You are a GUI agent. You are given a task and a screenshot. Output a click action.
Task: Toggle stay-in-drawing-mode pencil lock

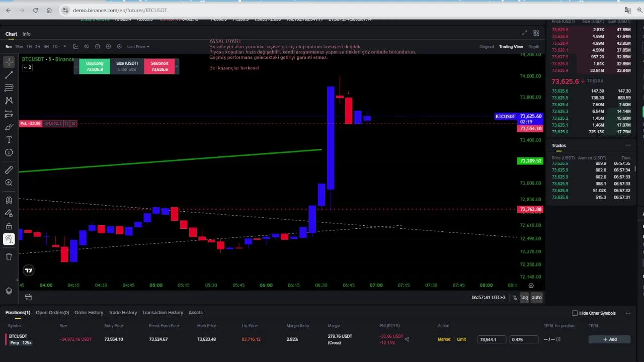point(9,213)
